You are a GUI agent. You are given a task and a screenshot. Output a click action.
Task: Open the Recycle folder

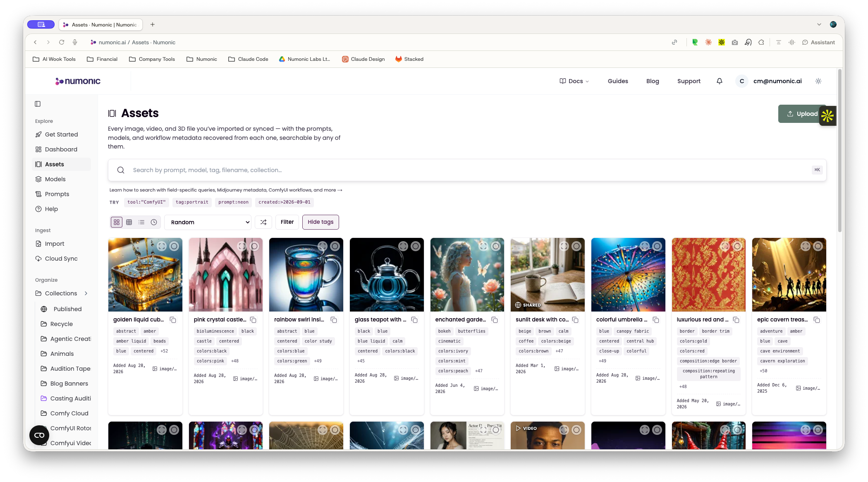[64, 324]
